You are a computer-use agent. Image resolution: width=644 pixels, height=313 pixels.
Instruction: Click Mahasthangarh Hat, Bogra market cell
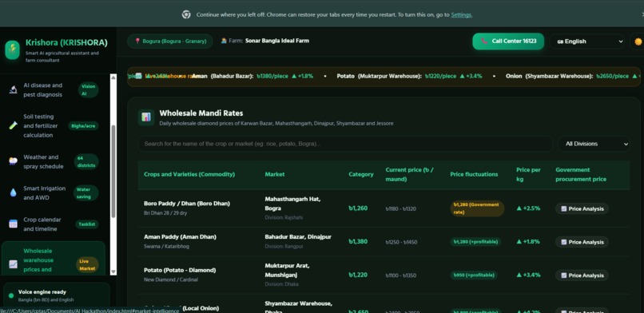pyautogui.click(x=292, y=204)
